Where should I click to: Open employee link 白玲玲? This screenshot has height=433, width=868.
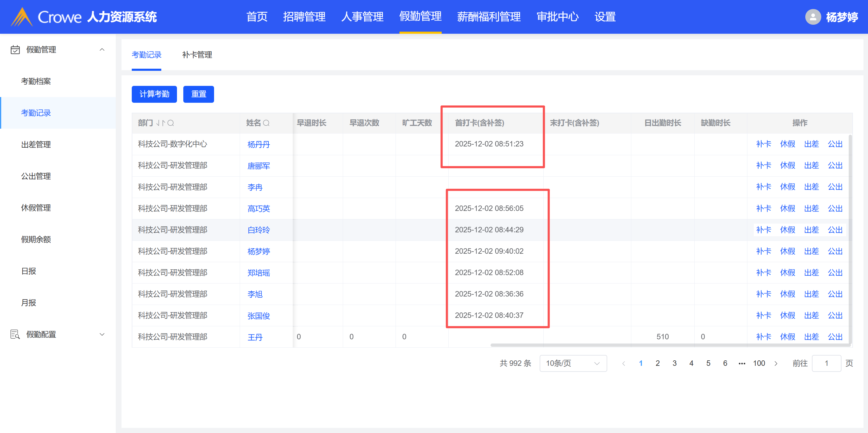tap(258, 230)
